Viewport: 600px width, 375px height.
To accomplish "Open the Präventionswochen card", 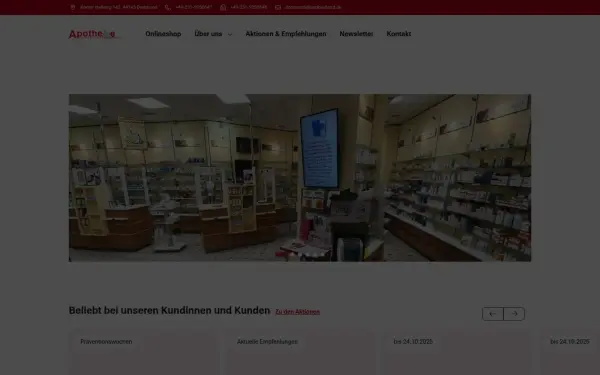I will click(x=144, y=353).
